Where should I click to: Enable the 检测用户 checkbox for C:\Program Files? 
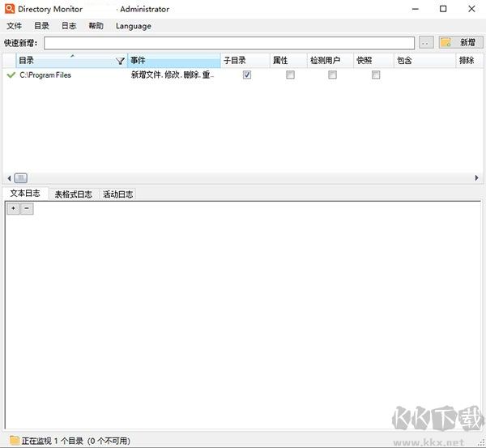point(333,75)
